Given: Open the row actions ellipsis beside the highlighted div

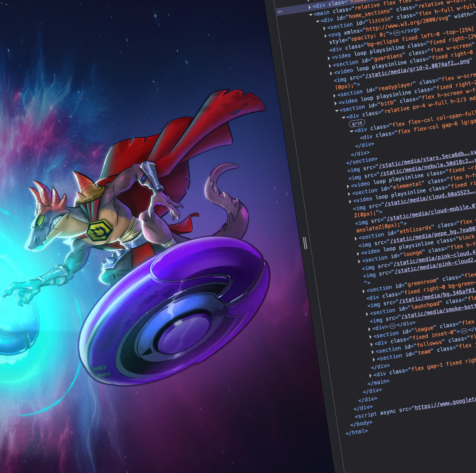Looking at the screenshot, I should pyautogui.click(x=279, y=11).
